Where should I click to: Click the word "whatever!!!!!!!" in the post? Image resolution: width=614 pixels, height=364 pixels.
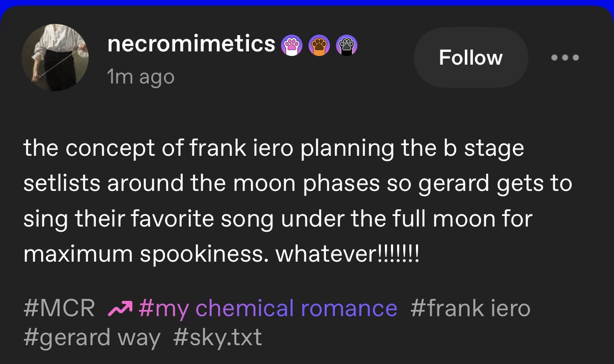(347, 254)
